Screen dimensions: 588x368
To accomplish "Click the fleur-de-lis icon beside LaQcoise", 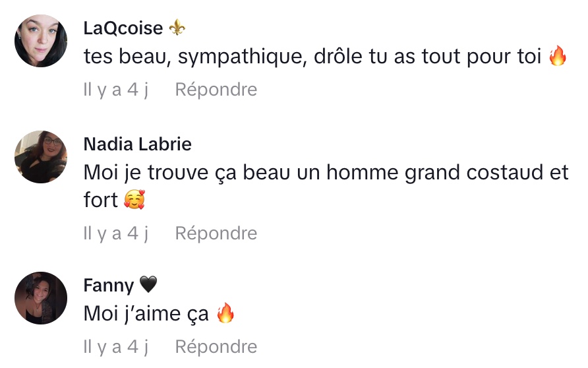I will pos(177,28).
